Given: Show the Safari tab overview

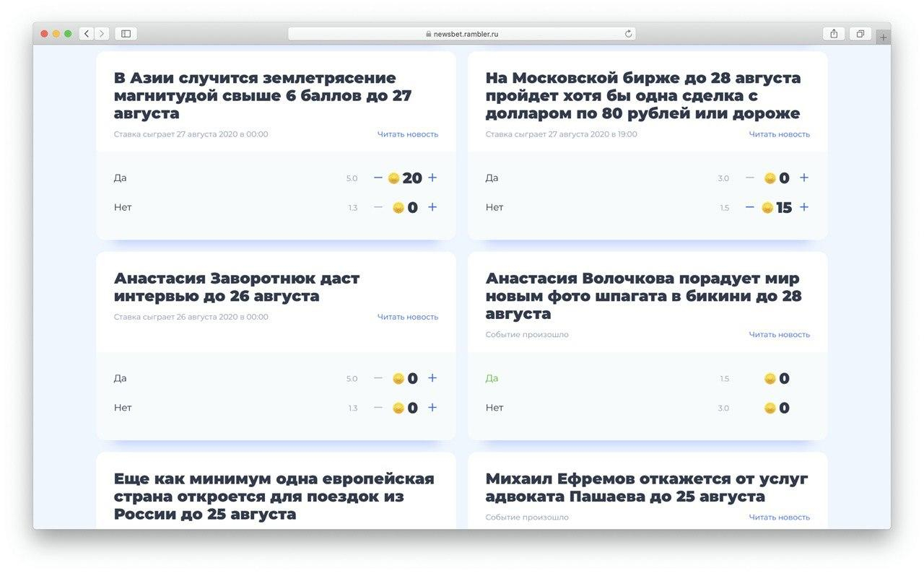Looking at the screenshot, I should click(860, 34).
